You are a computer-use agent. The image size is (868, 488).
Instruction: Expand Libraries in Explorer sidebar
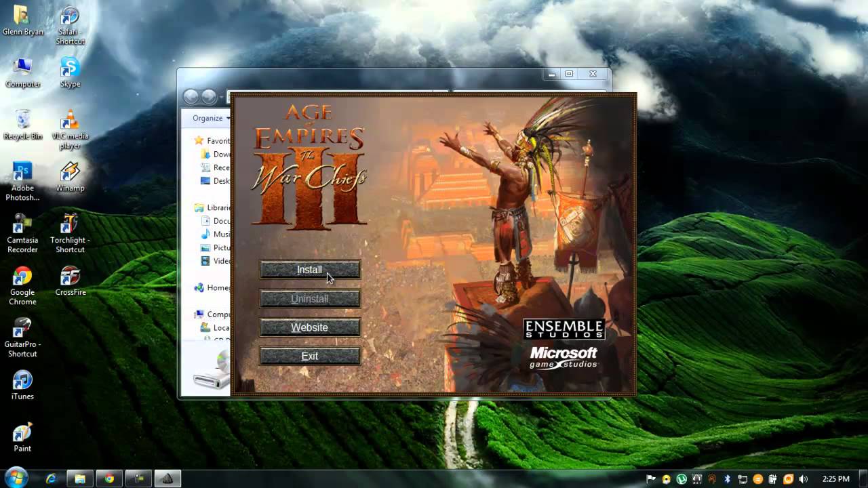[x=212, y=207]
